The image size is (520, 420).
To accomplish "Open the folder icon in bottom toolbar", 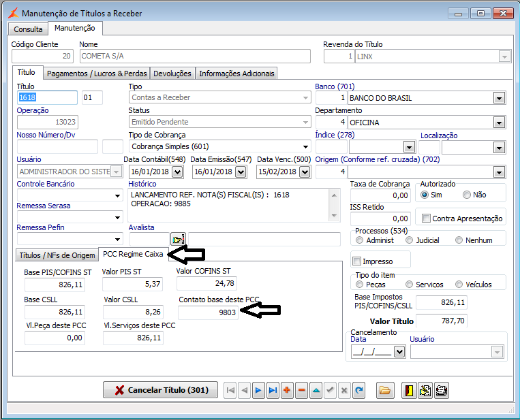I will [x=385, y=390].
